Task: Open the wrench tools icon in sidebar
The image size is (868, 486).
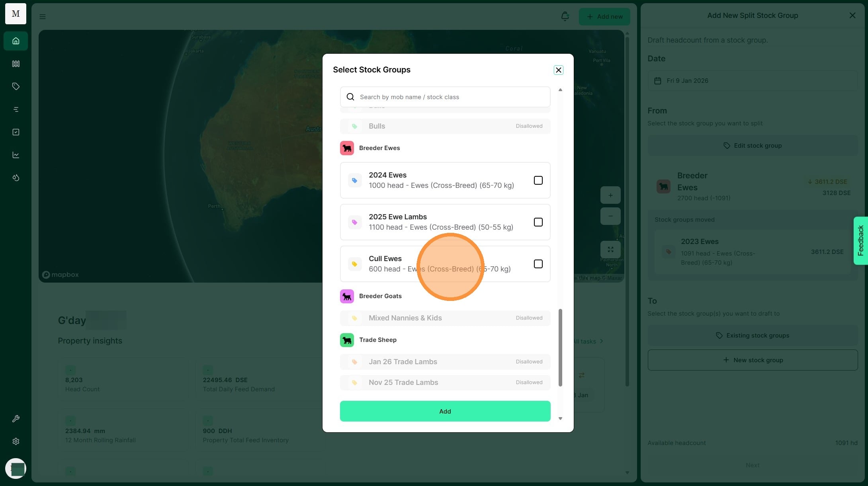Action: click(16, 418)
